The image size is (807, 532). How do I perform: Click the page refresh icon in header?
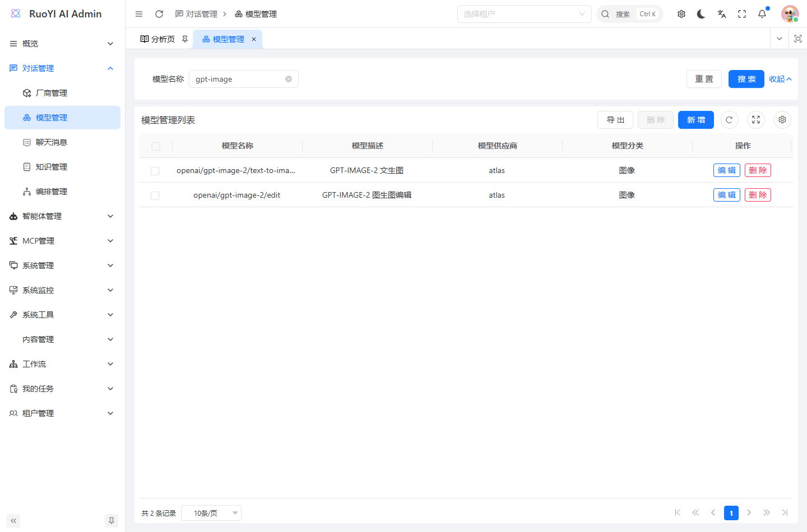click(159, 14)
